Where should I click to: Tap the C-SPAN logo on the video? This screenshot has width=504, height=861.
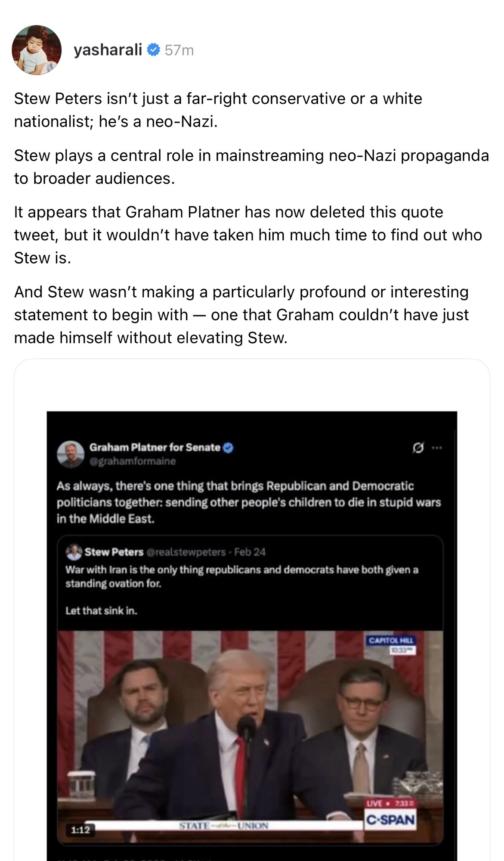tap(390, 820)
